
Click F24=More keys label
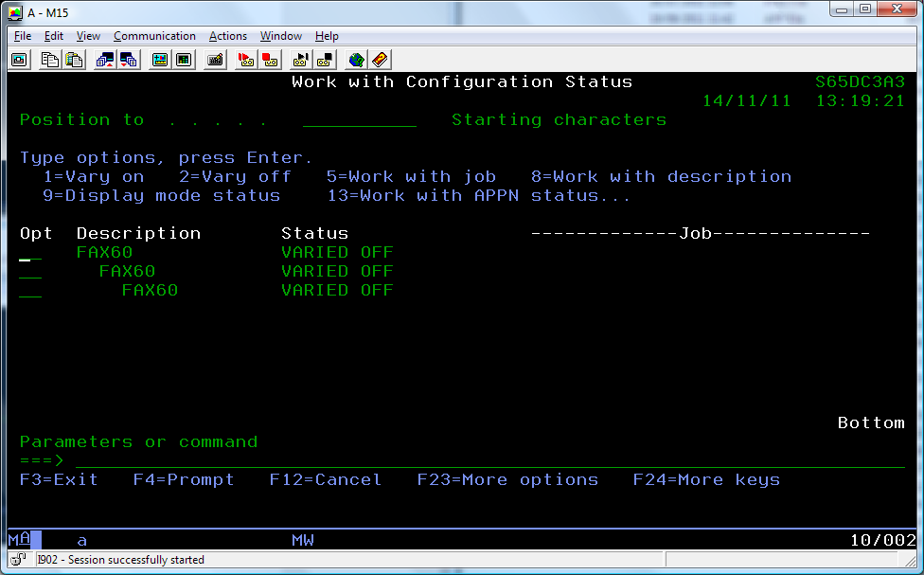(706, 479)
